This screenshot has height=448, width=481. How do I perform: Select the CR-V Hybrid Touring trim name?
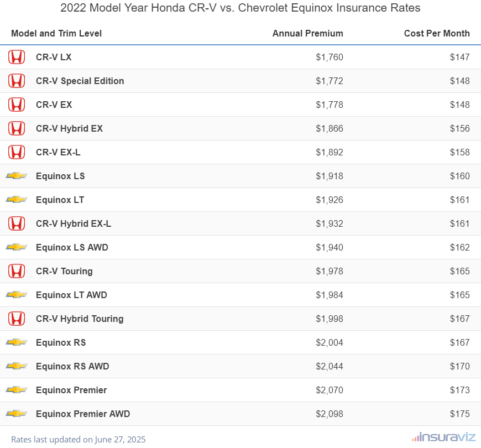80,319
